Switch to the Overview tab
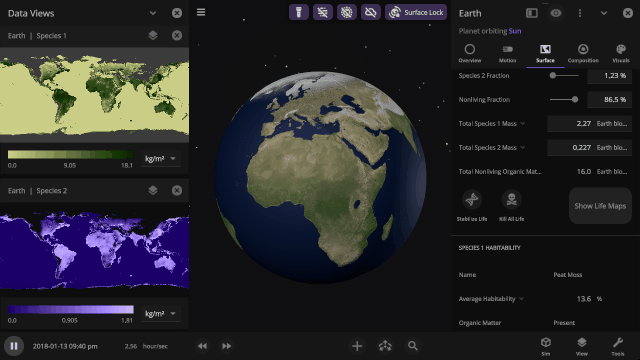 point(470,53)
